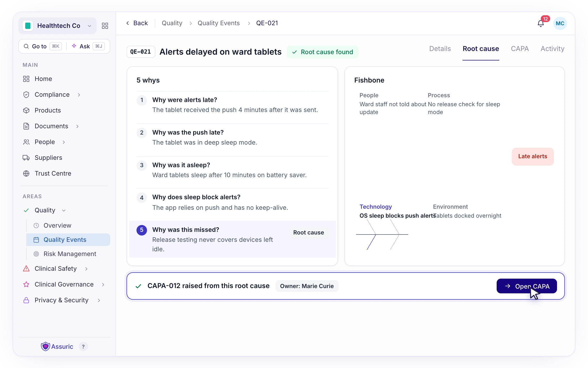
Task: Collapse the Quality area chevron
Action: pyautogui.click(x=64, y=210)
